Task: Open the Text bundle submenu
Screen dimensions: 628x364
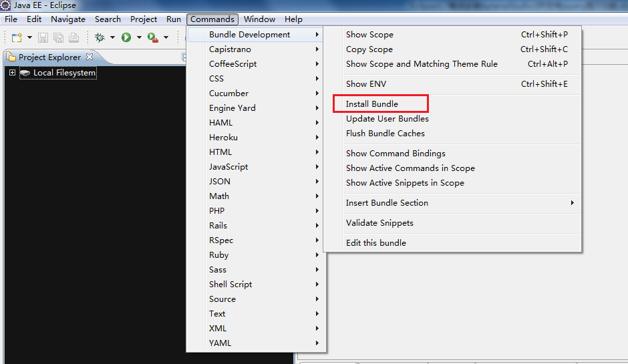Action: (256, 313)
